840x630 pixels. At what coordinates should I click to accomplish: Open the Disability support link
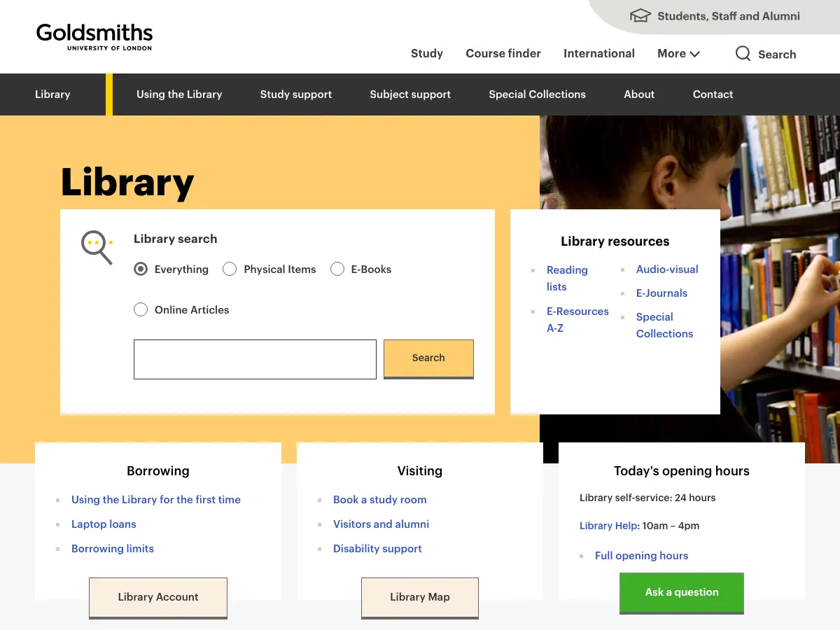(377, 548)
